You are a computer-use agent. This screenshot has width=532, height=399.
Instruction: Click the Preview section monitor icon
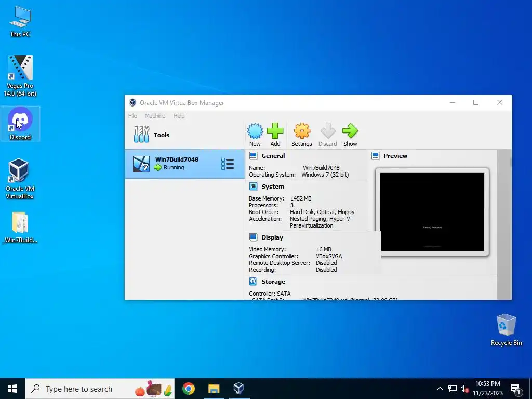[375, 156]
